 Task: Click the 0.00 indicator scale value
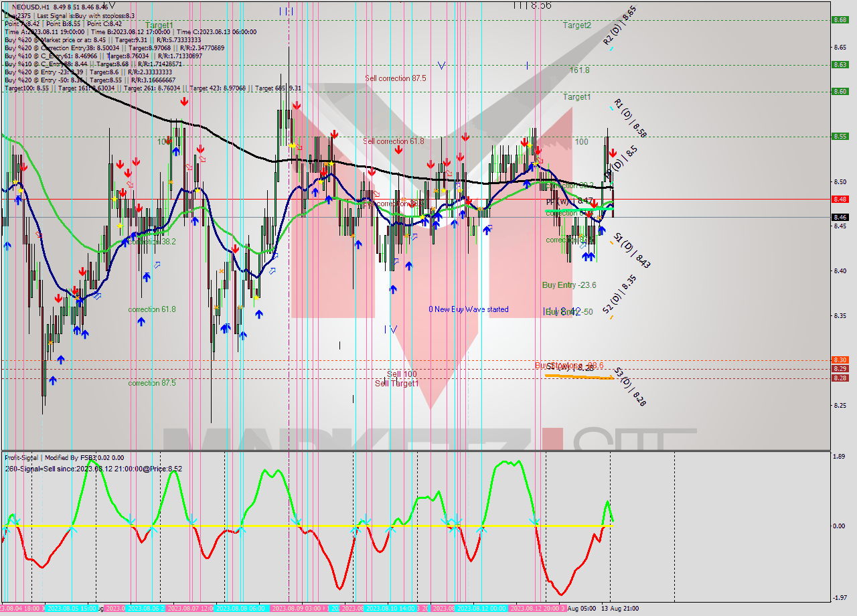(x=838, y=526)
